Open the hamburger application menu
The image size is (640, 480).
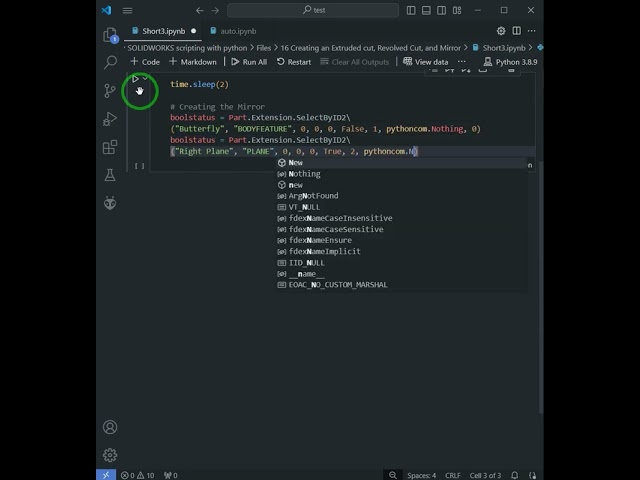click(x=127, y=10)
